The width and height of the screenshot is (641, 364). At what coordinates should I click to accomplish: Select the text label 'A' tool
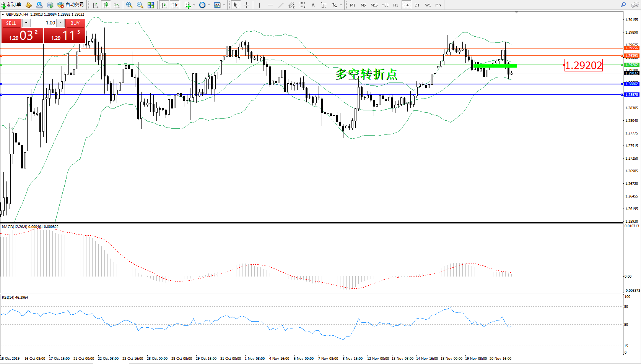click(313, 5)
